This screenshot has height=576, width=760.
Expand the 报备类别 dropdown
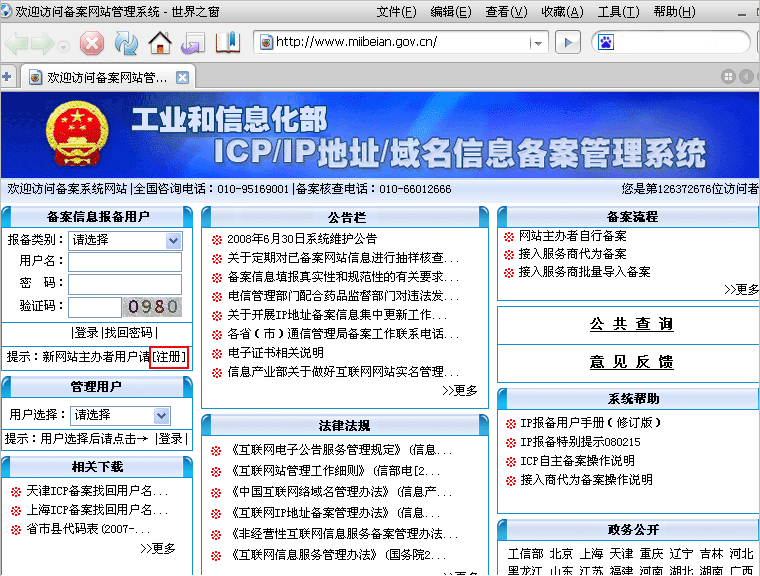[173, 240]
